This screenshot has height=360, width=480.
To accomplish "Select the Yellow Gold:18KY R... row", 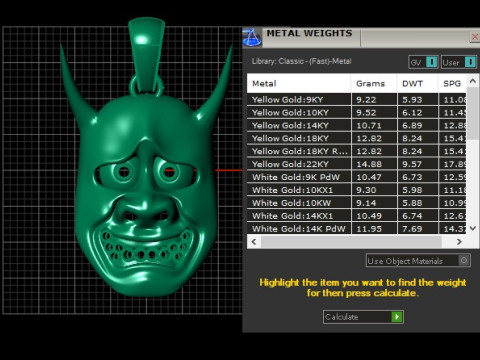I will click(x=357, y=151).
